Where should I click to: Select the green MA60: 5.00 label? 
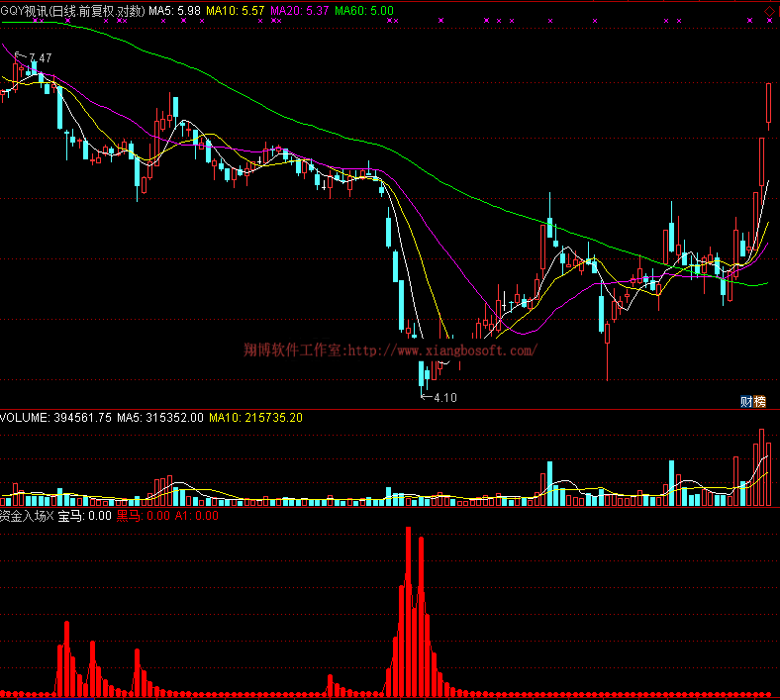tap(364, 11)
